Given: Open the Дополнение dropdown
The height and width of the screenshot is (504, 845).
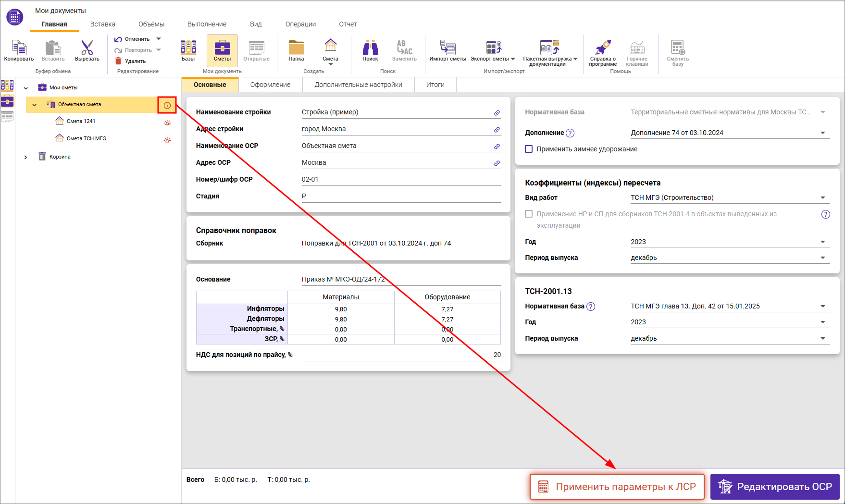Looking at the screenshot, I should (822, 133).
